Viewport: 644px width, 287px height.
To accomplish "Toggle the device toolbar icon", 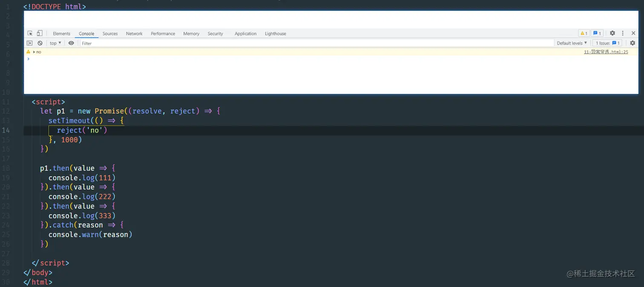I will [x=40, y=33].
